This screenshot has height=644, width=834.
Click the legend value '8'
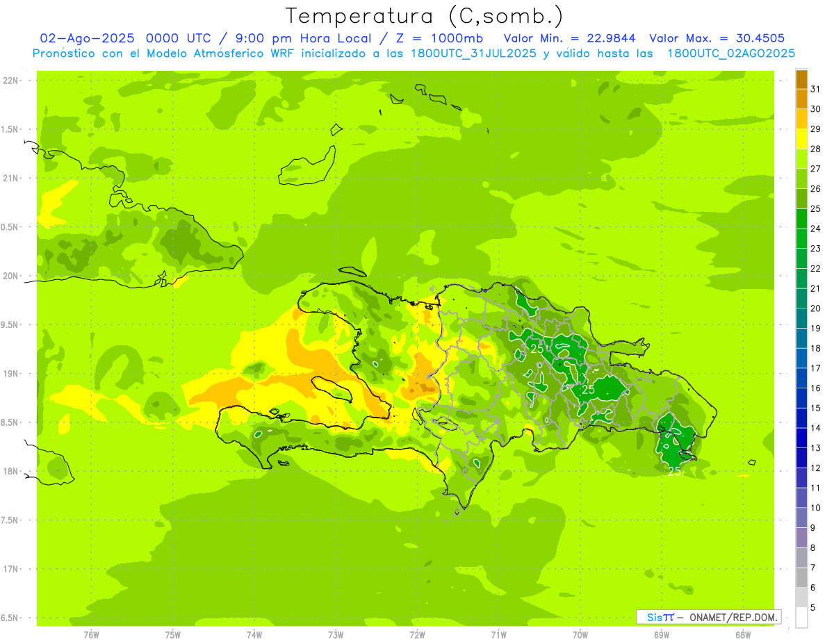coord(812,548)
